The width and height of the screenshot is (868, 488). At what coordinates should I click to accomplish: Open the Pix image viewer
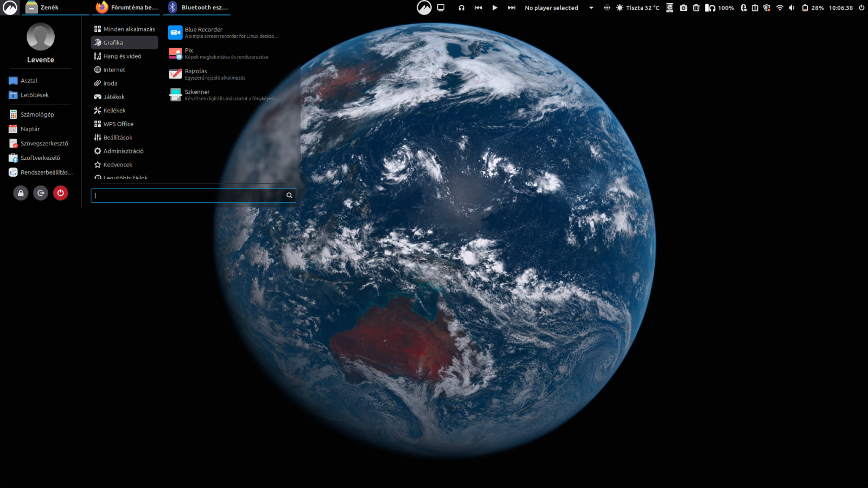coord(224,53)
